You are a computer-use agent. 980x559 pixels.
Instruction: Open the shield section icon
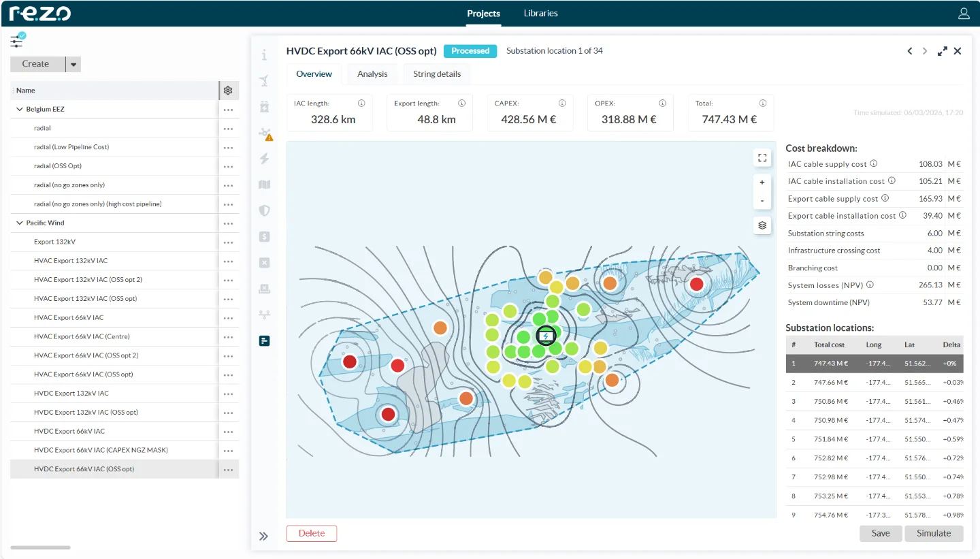click(x=265, y=210)
